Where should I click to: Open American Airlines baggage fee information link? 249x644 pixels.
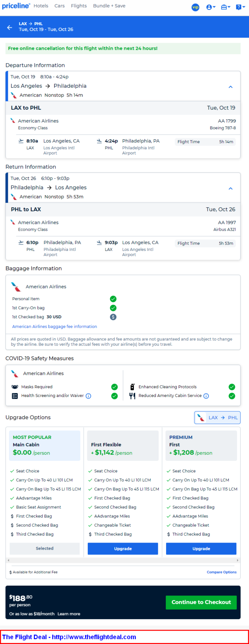[x=55, y=327]
